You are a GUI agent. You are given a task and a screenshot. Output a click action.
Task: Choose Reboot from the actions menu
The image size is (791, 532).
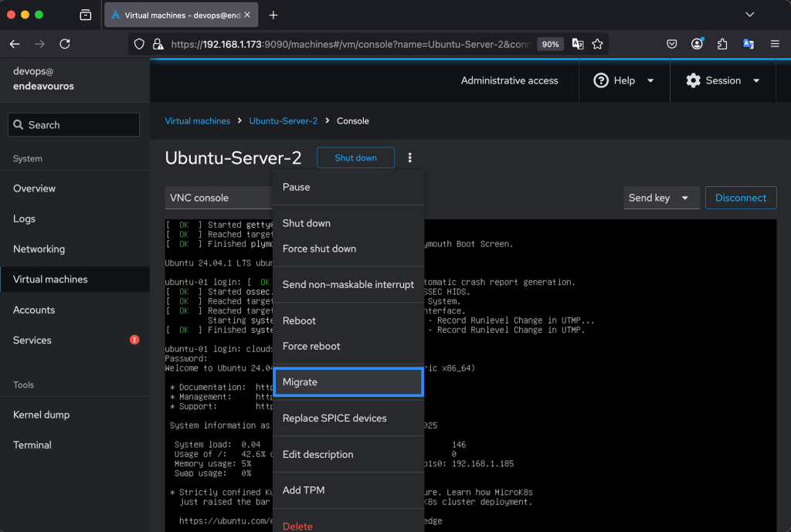(x=348, y=320)
